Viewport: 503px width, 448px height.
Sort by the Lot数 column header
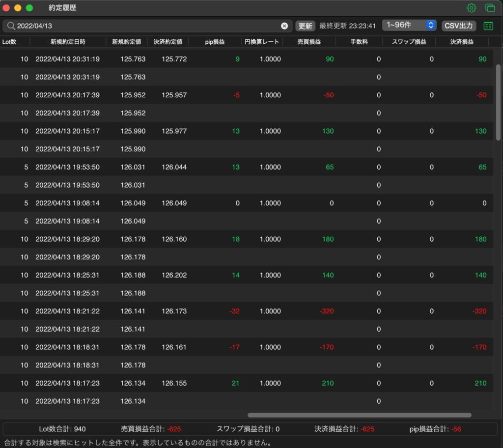pos(9,42)
